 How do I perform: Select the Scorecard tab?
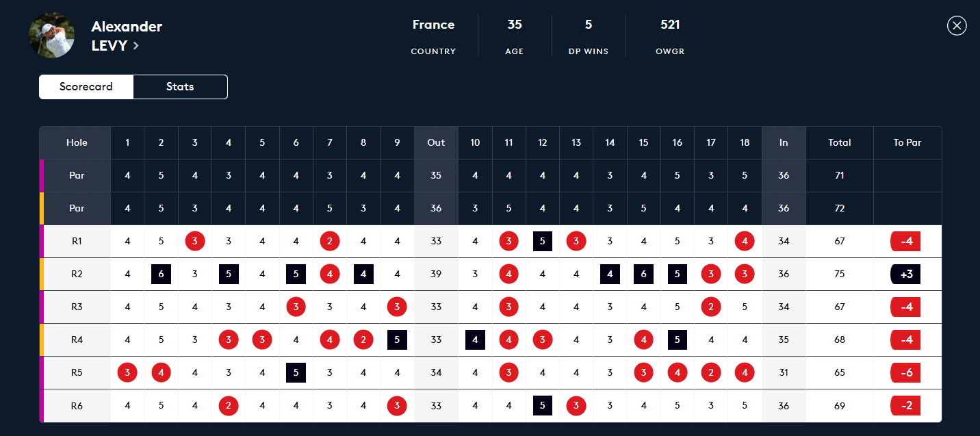(86, 87)
